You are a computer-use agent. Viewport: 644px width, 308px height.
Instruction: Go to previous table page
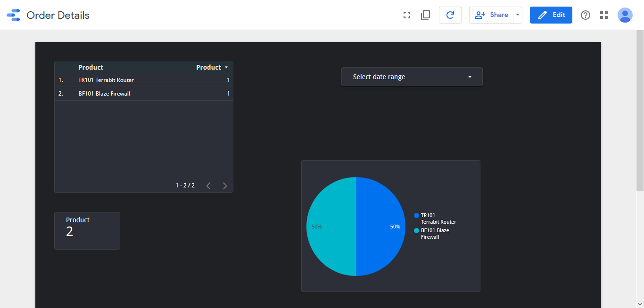(x=208, y=186)
